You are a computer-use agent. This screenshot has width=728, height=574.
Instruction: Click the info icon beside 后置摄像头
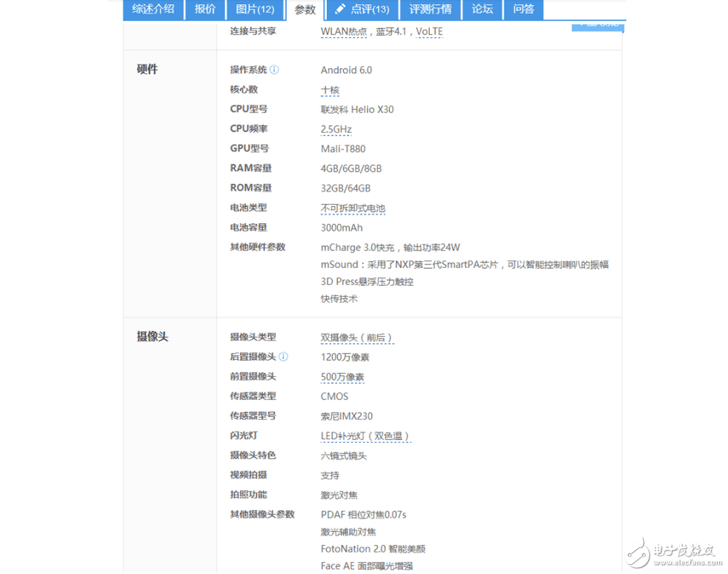point(284,356)
